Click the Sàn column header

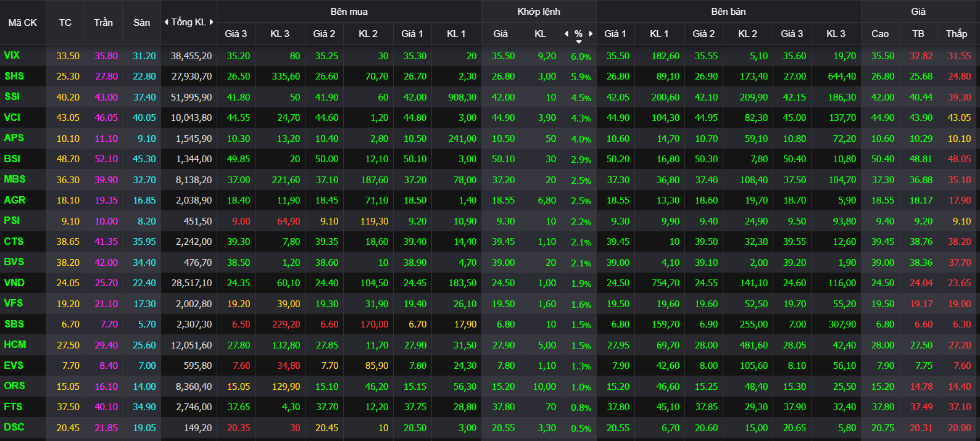(x=142, y=23)
